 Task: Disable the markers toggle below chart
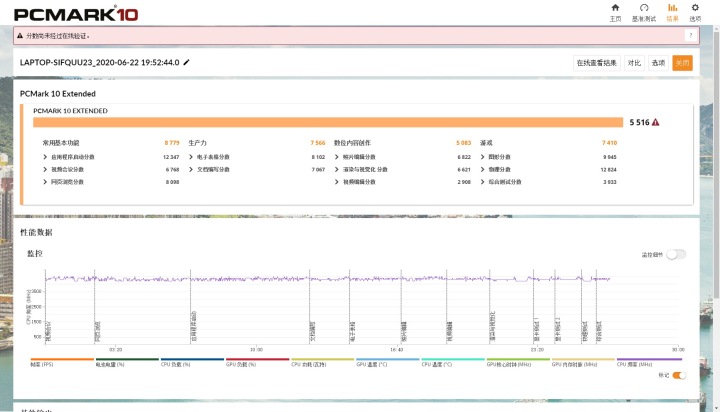pos(679,376)
